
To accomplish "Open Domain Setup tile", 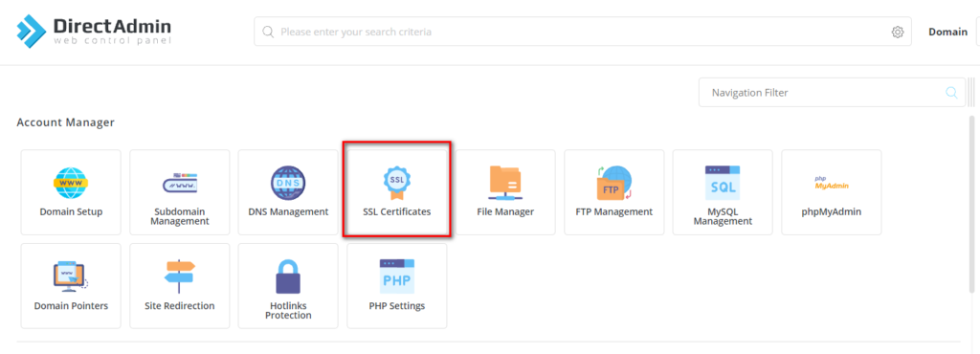I will (71, 192).
